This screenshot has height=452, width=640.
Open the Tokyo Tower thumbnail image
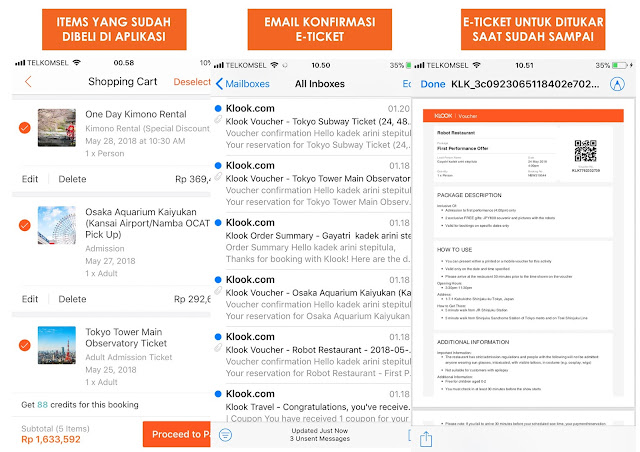click(x=57, y=345)
